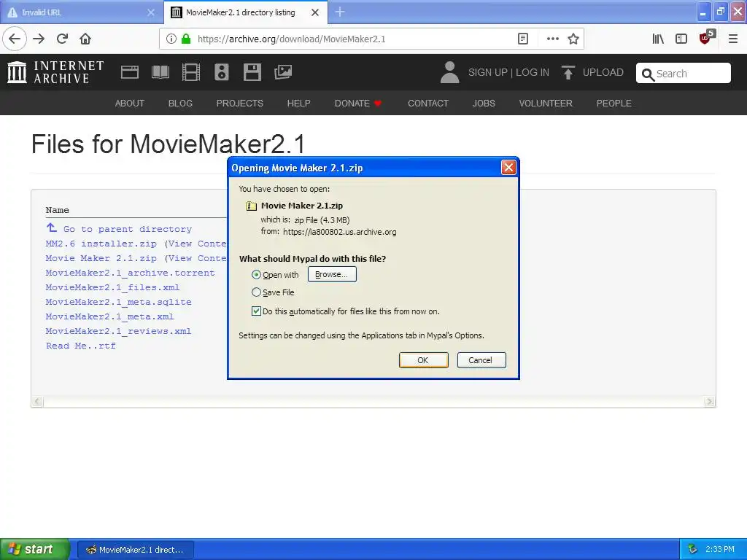This screenshot has height=560, width=747.
Task: Open MovieMaker2.1_reviews.xml link
Action: 118,332
